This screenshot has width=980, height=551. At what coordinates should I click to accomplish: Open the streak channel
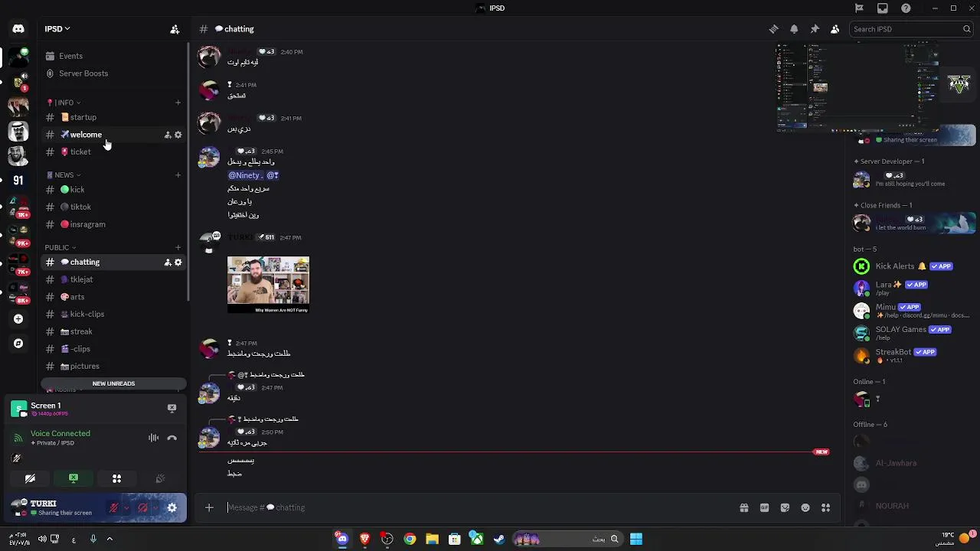click(113, 331)
